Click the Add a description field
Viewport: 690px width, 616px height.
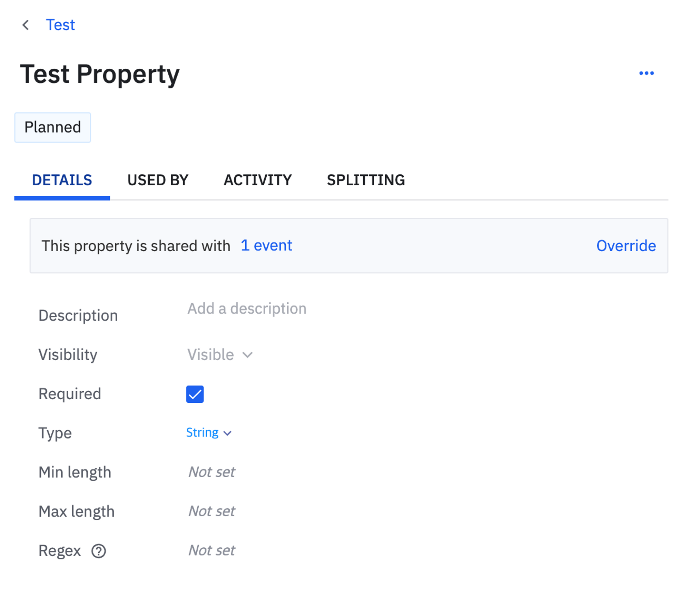tap(247, 309)
